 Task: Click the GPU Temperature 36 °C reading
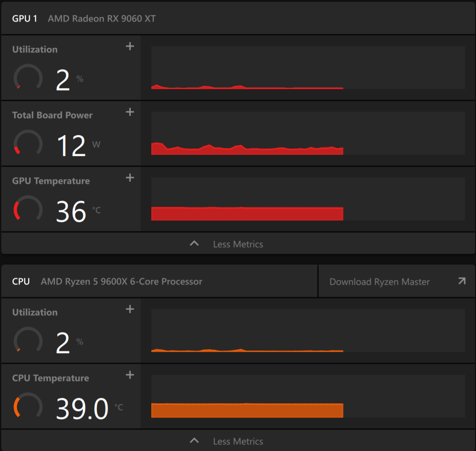pyautogui.click(x=78, y=211)
